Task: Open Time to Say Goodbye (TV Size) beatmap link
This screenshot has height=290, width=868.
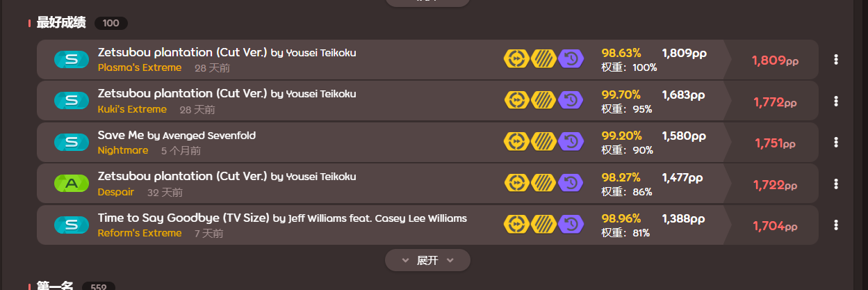Action: click(x=183, y=218)
